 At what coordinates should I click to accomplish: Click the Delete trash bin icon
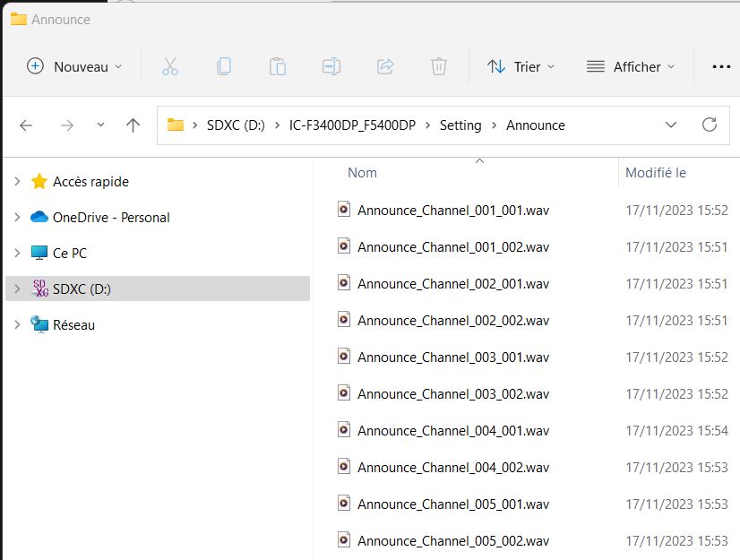click(x=439, y=66)
